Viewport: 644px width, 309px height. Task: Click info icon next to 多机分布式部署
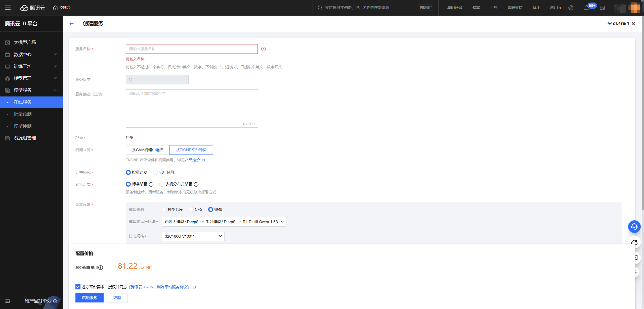pyautogui.click(x=196, y=184)
